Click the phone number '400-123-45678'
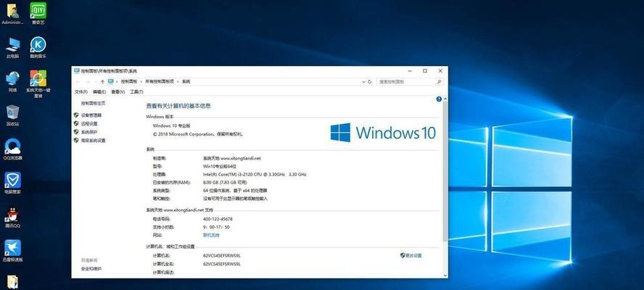The height and width of the screenshot is (290, 644). [218, 219]
